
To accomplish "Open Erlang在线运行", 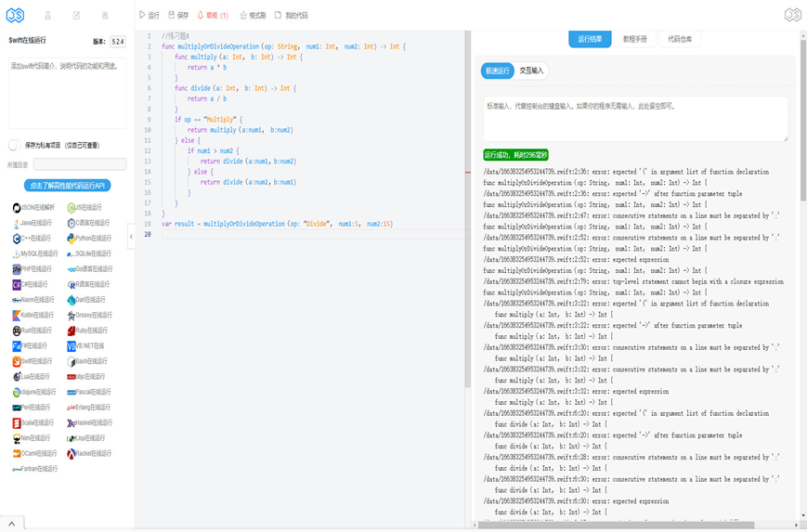I will click(x=89, y=408).
